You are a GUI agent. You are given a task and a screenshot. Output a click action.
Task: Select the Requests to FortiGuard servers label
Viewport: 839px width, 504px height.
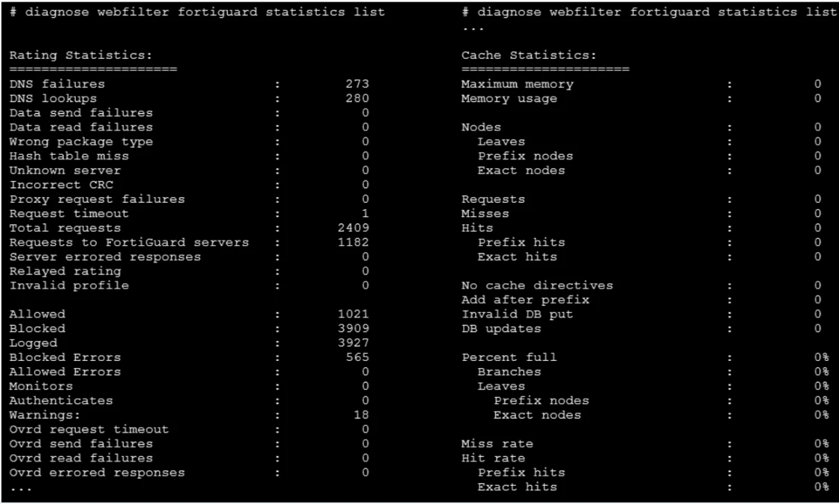coord(130,242)
